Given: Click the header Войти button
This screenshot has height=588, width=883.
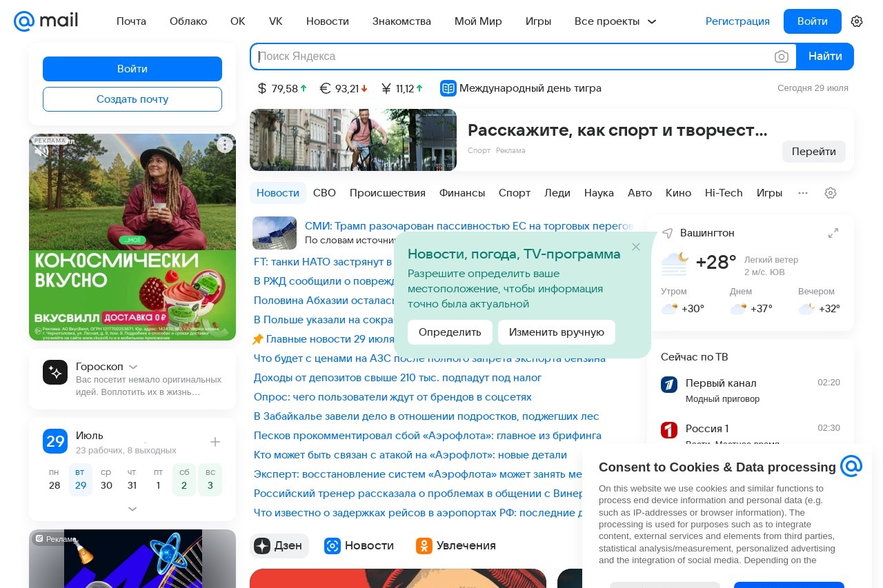Looking at the screenshot, I should (x=813, y=21).
